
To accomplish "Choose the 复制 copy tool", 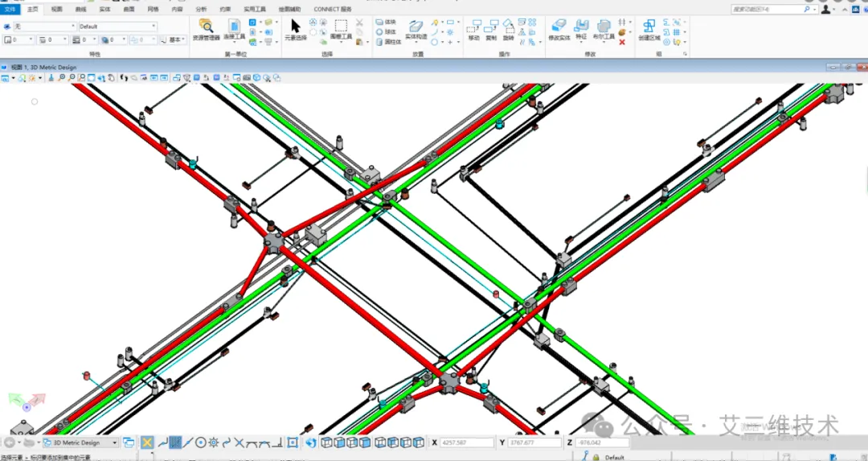I will coord(491,31).
